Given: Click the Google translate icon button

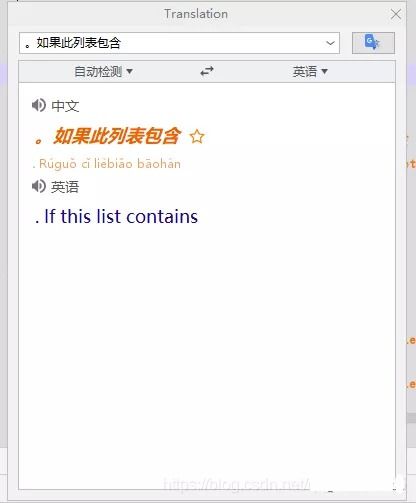Looking at the screenshot, I should [x=373, y=43].
